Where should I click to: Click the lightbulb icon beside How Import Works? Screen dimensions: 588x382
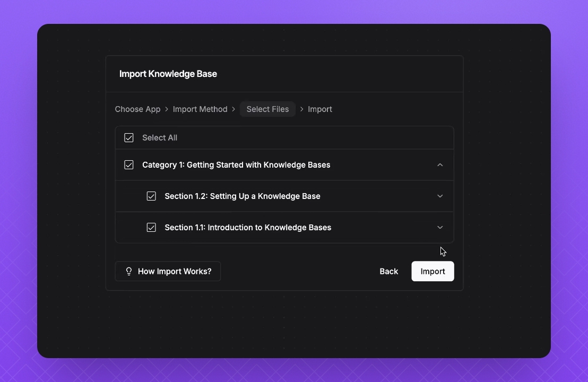(128, 272)
